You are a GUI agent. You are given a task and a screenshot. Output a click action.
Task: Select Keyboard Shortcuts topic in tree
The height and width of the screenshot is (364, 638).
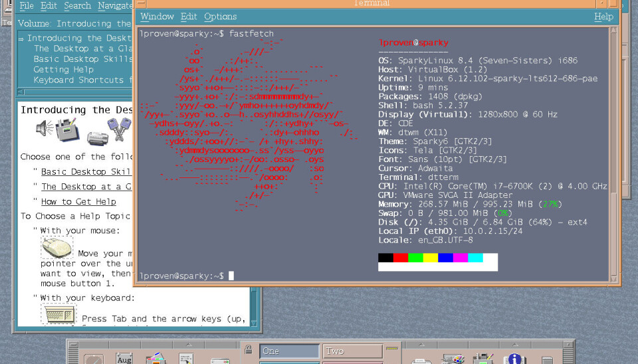pos(82,80)
